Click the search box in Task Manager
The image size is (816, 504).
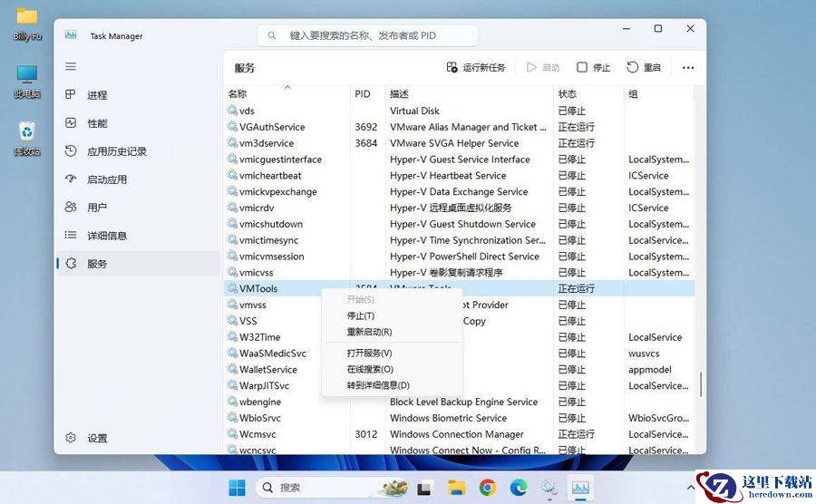(x=367, y=35)
